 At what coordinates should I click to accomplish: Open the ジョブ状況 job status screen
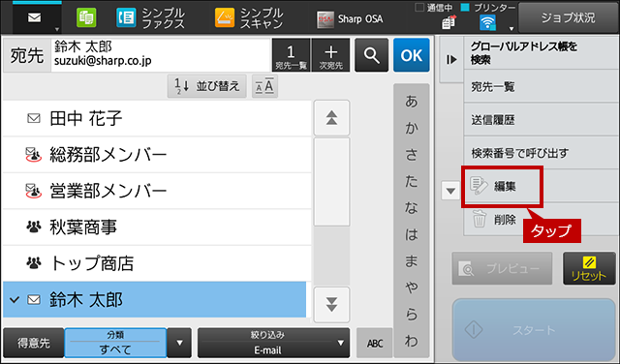pos(569,17)
